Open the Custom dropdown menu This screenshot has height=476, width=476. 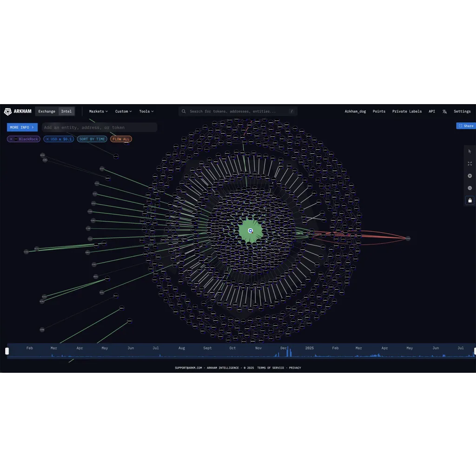click(123, 112)
